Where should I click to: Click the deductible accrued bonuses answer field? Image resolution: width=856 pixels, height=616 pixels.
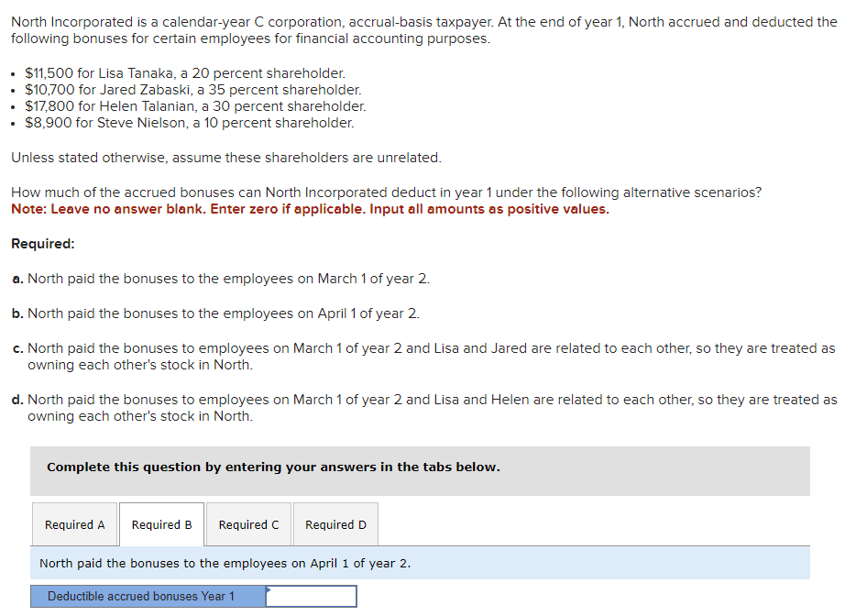click(312, 597)
